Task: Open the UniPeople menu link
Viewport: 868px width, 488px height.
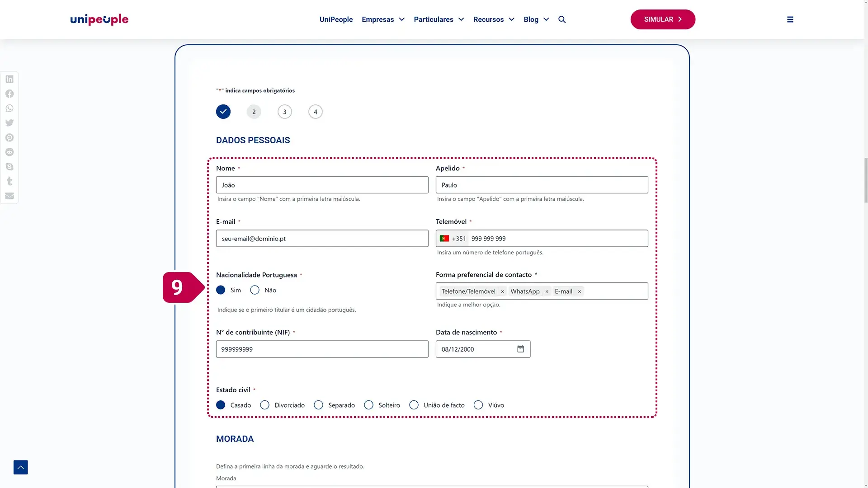Action: coord(336,19)
